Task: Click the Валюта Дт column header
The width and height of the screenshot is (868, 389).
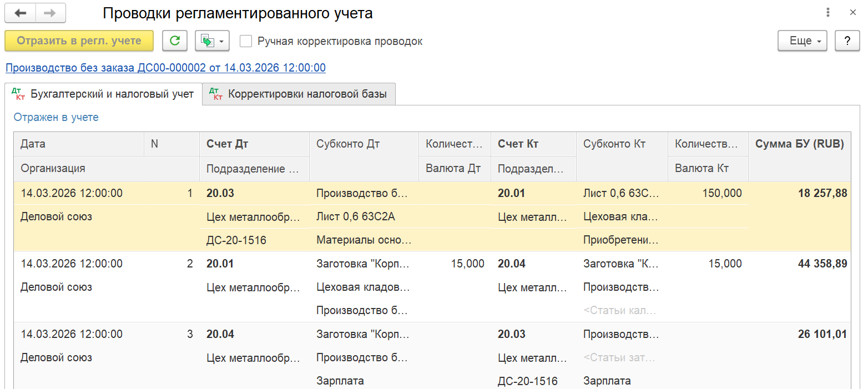Action: (455, 168)
